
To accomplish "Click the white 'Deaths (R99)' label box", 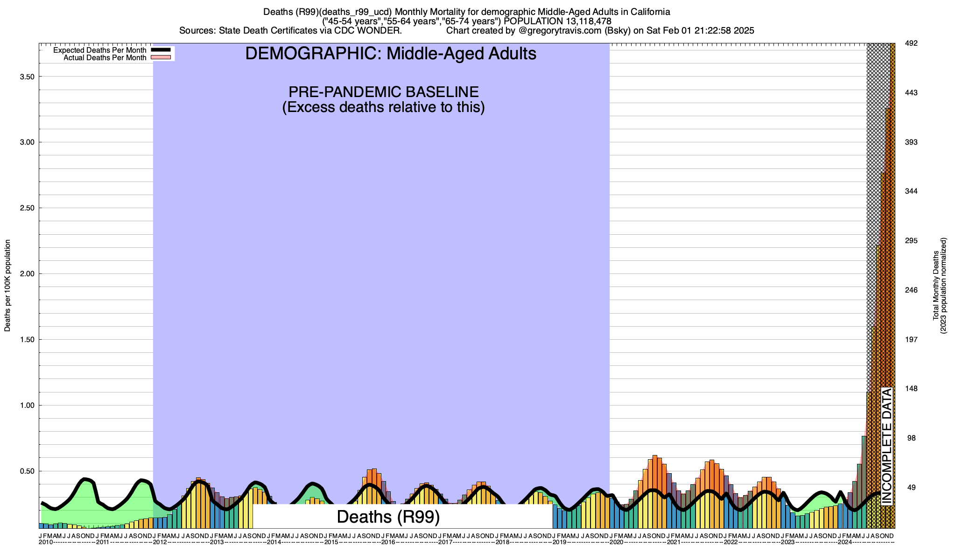I will (x=388, y=517).
